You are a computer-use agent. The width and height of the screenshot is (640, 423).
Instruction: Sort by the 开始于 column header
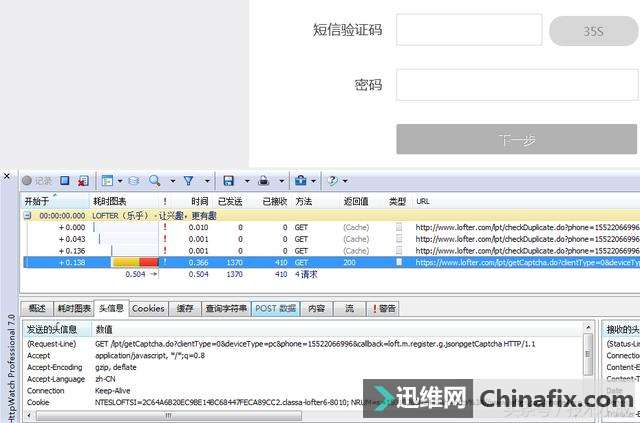pos(55,201)
